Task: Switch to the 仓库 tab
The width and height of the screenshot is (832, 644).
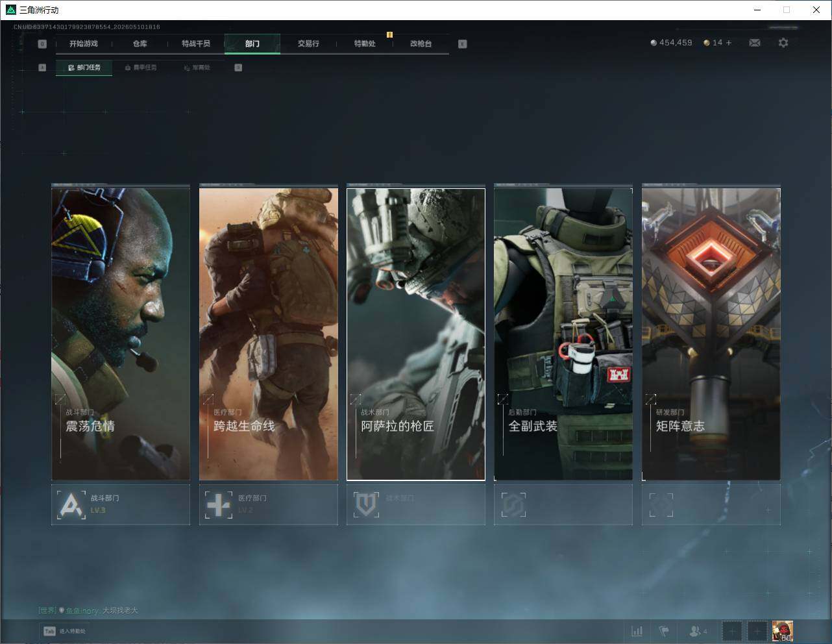Action: tap(140, 43)
